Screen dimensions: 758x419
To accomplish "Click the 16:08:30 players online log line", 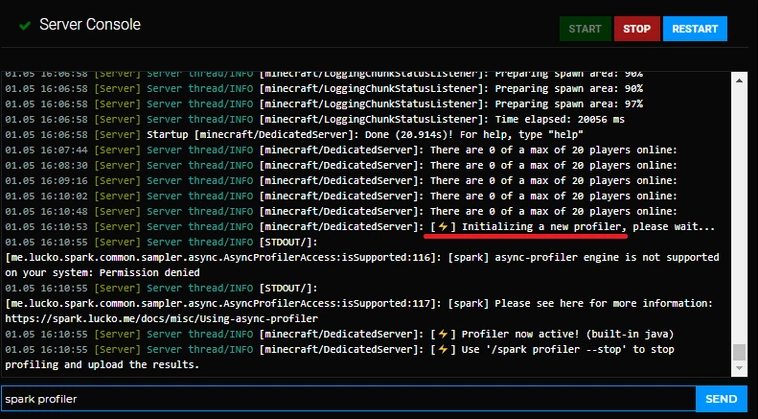I will tap(341, 165).
